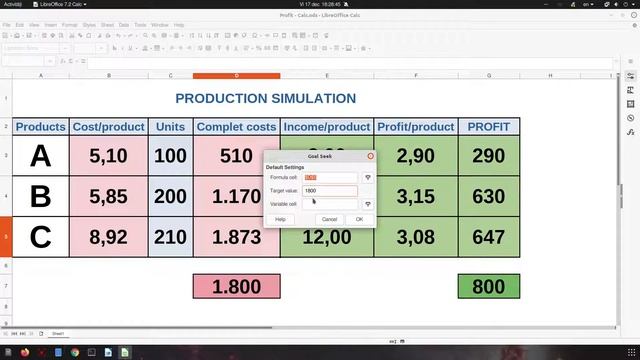Click Shrink button next to Variable cell

point(368,204)
